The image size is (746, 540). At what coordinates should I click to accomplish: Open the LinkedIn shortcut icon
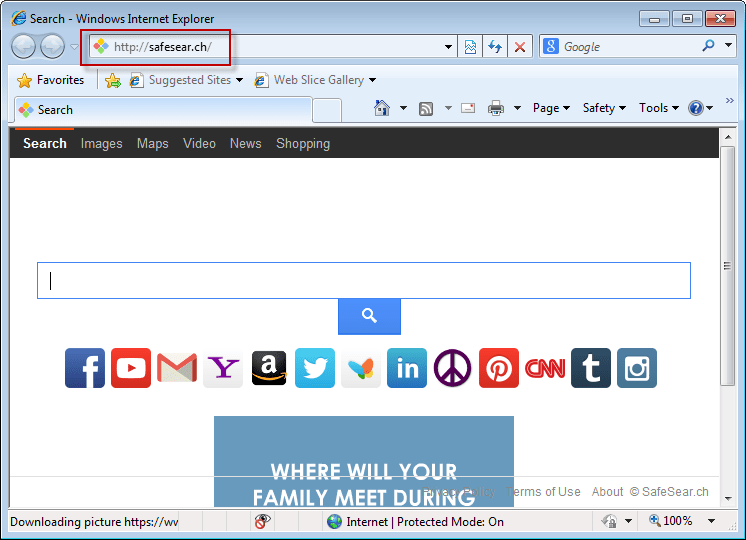click(407, 368)
